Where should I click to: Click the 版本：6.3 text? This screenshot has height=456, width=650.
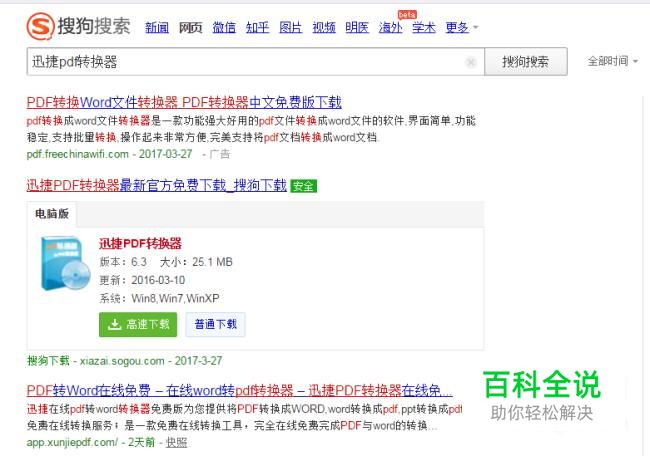[123, 262]
